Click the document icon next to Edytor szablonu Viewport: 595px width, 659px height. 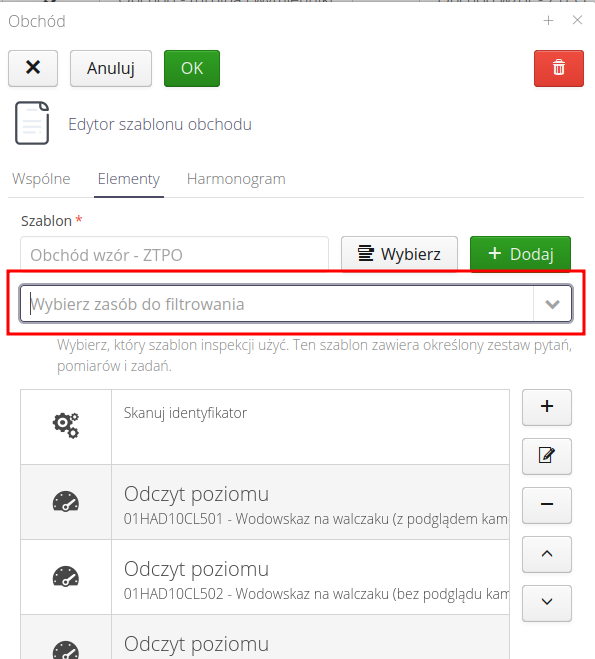click(32, 123)
